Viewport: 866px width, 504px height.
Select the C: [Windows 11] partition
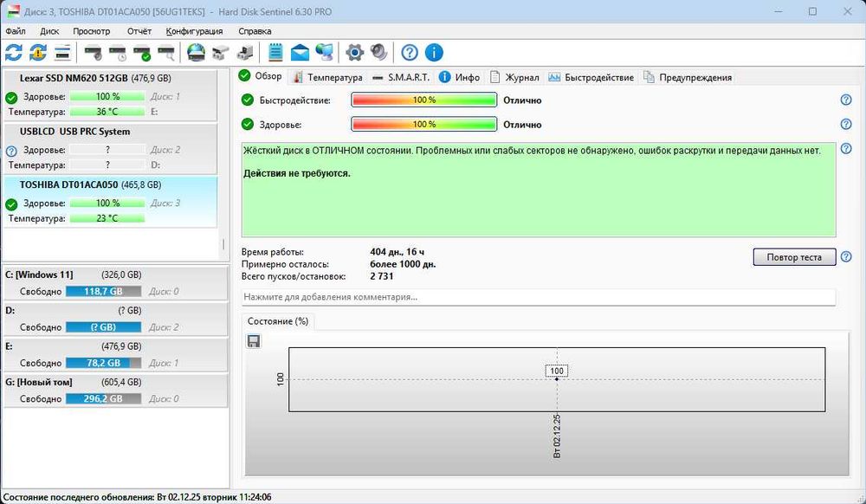[115, 282]
